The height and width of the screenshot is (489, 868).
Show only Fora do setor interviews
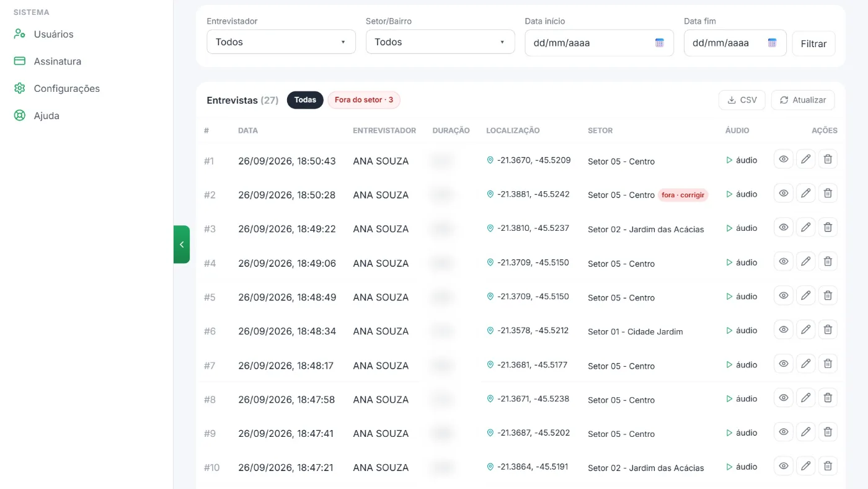[x=364, y=100]
